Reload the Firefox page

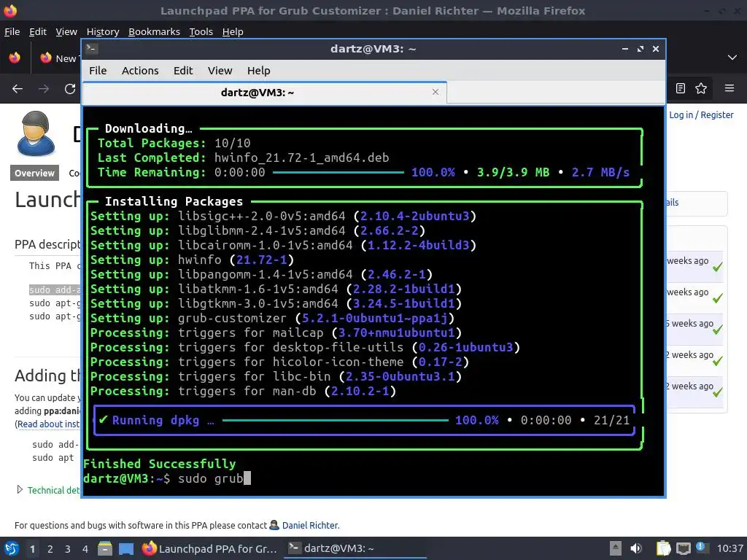pos(70,88)
